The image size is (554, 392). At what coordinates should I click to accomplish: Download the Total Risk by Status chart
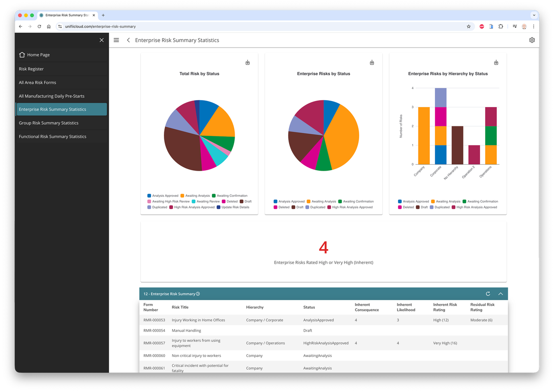coord(247,62)
